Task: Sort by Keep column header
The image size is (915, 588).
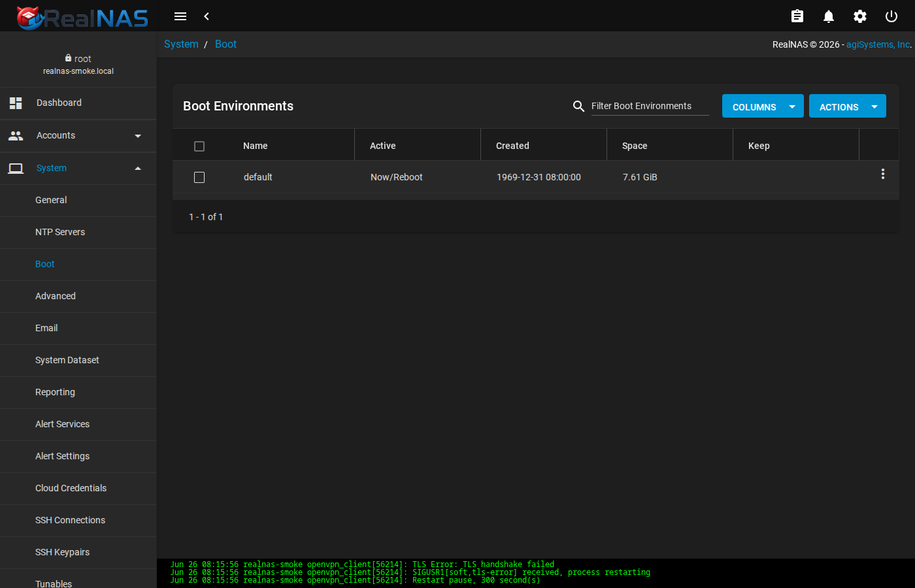Action: coord(759,146)
